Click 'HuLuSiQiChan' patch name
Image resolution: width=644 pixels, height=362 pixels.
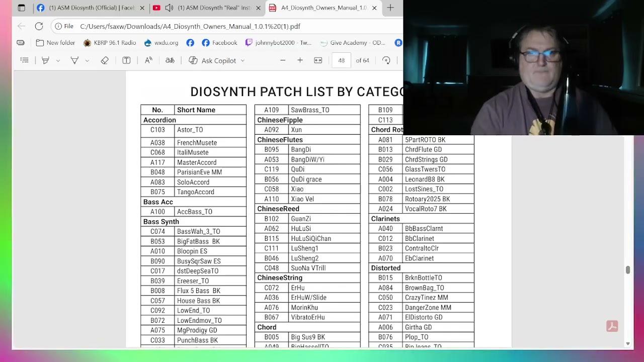(x=311, y=238)
